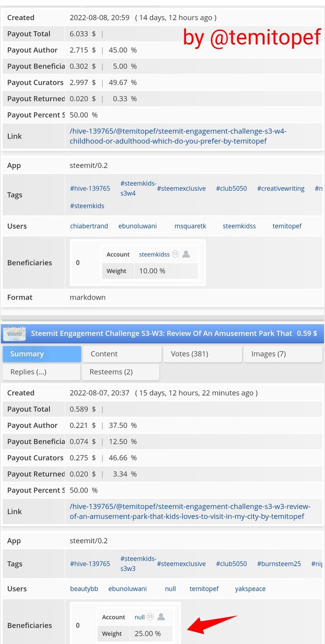This screenshot has height=644, width=325.
Task: Select the 6.033 $ payout total value
Action: pyautogui.click(x=82, y=34)
